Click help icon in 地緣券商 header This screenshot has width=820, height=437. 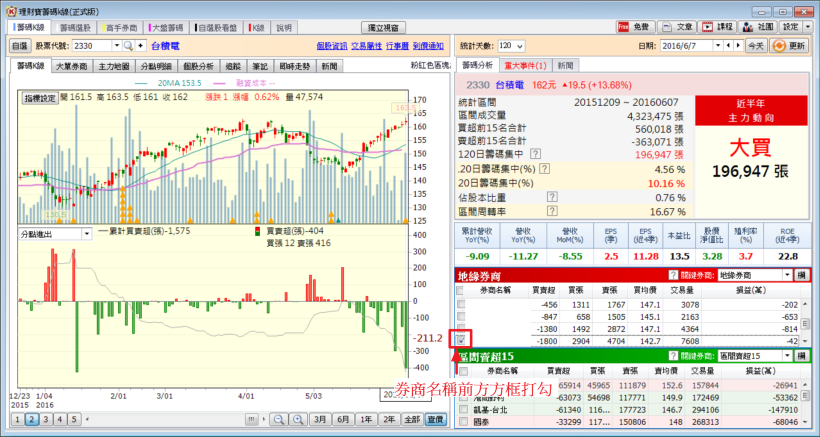tap(674, 275)
